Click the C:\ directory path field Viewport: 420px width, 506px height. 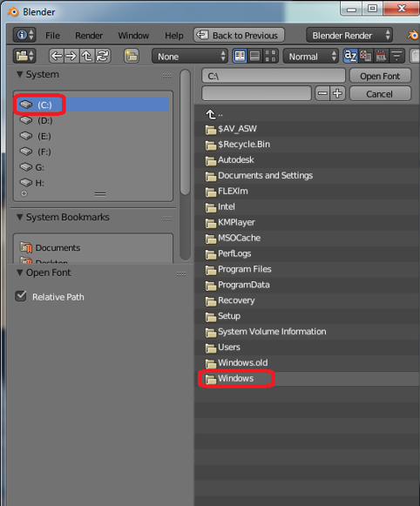[x=274, y=76]
